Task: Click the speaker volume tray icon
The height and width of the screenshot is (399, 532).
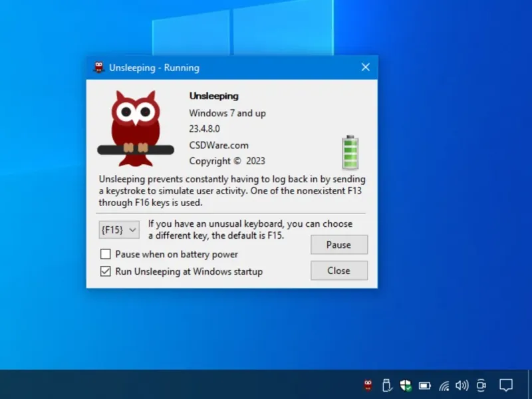Action: 462,386
